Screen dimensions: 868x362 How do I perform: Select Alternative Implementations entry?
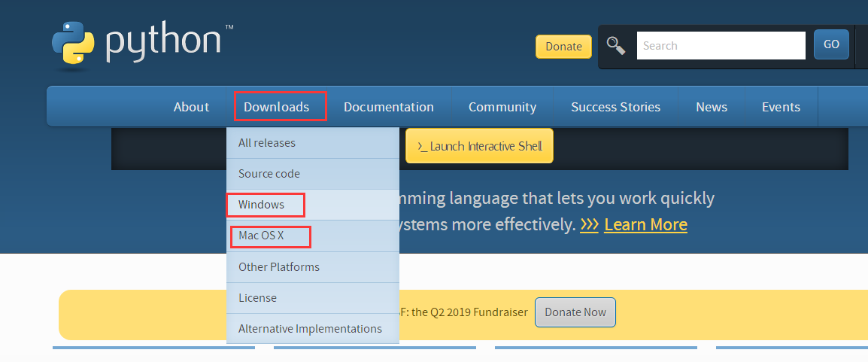point(313,329)
